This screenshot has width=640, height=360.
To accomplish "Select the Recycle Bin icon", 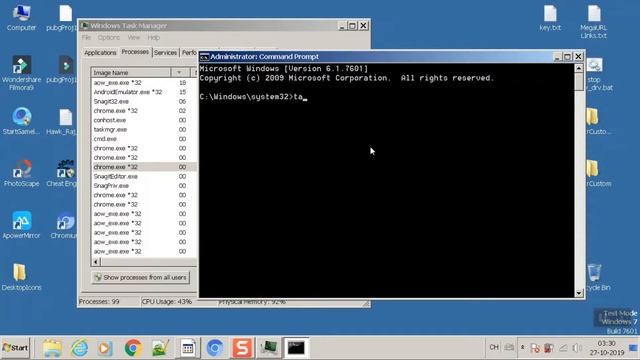I will [597, 277].
